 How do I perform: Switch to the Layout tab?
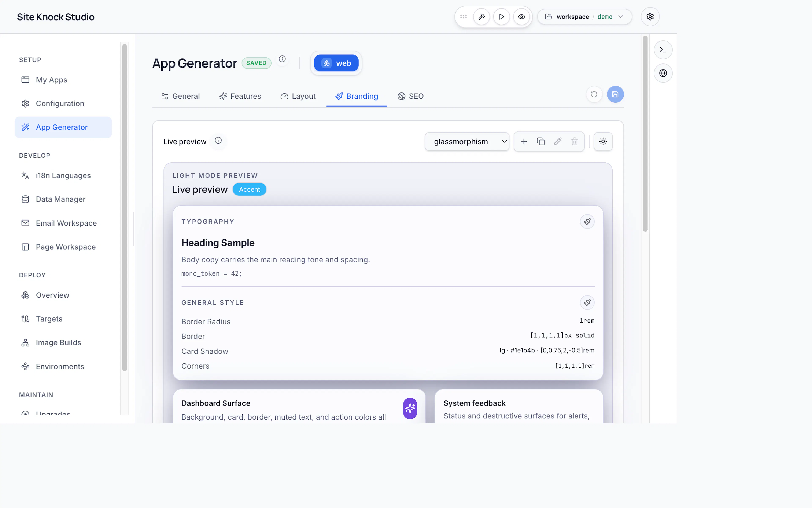(298, 97)
